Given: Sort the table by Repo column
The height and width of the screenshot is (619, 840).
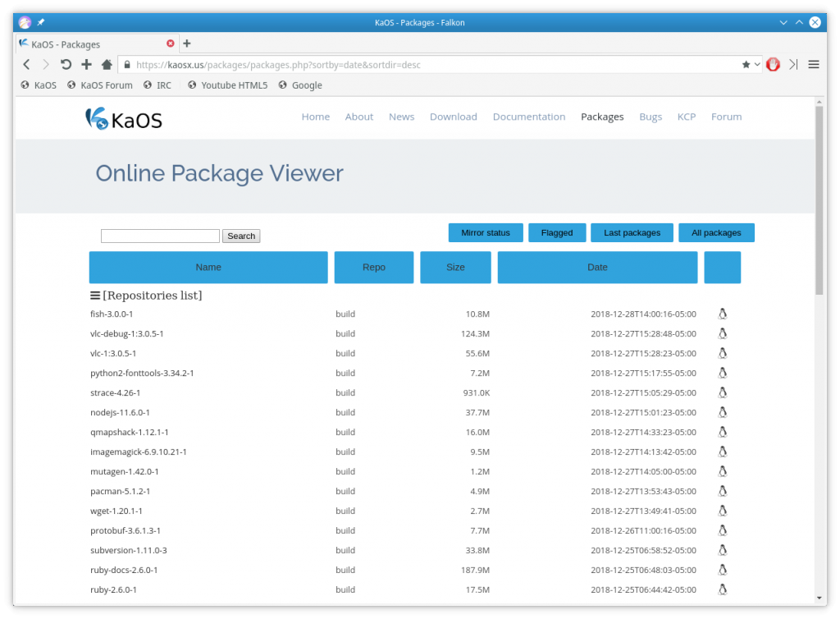Looking at the screenshot, I should click(x=374, y=267).
